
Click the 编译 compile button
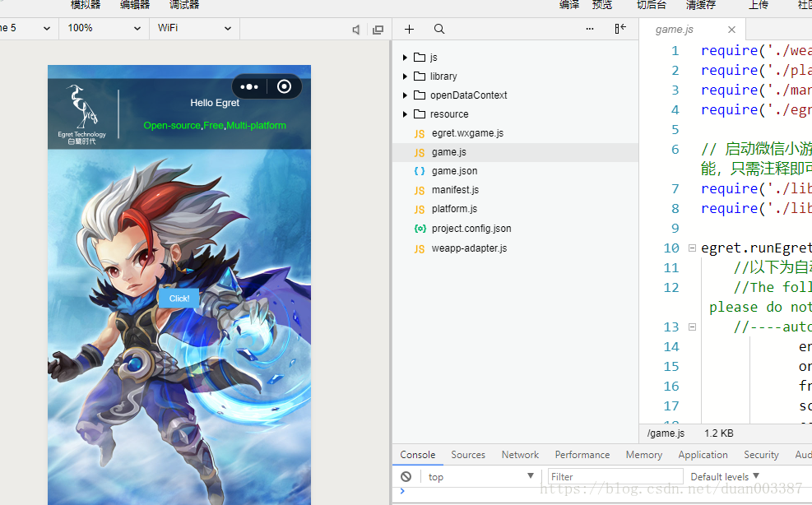[569, 5]
